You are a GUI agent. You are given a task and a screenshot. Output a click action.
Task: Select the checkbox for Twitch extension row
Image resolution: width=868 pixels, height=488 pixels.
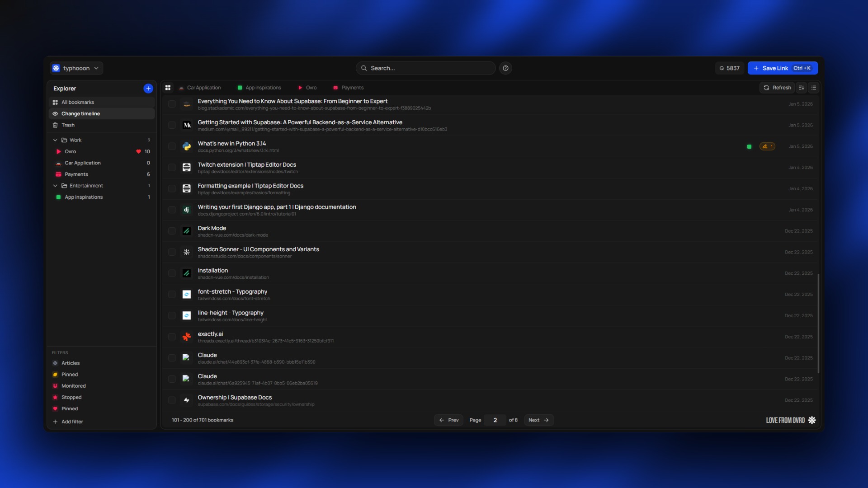[172, 168]
